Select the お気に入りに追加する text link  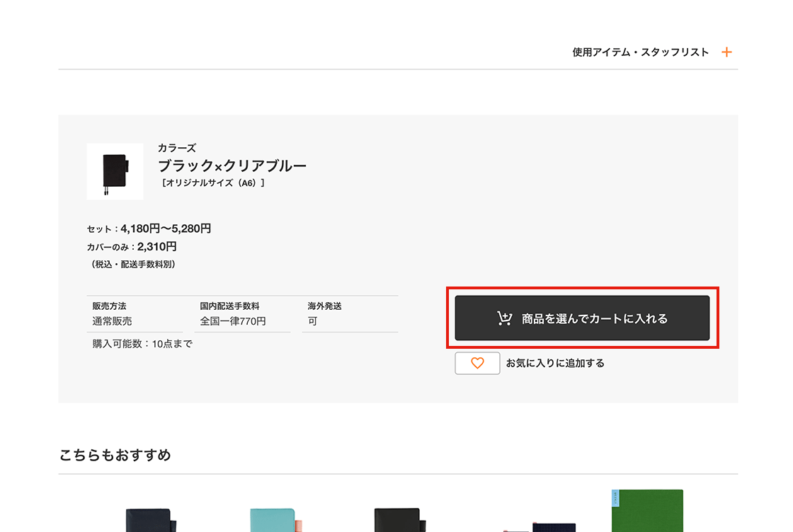(x=555, y=363)
